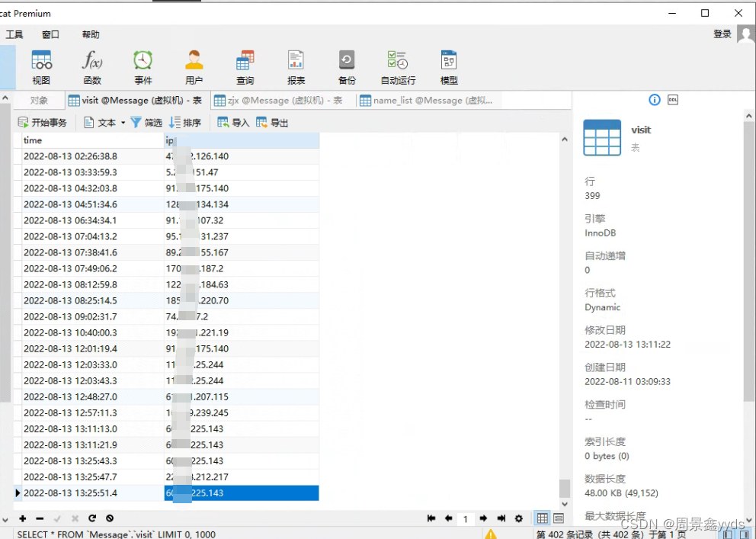This screenshot has width=756, height=539.
Task: Go to previous page arrow
Action: 448,518
